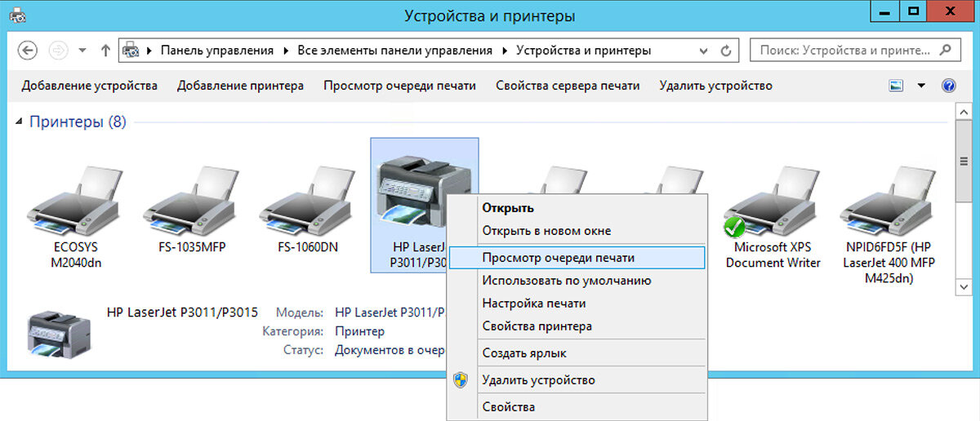Choose Свойства at bottom of context menu
The image size is (980, 421).
click(577, 406)
